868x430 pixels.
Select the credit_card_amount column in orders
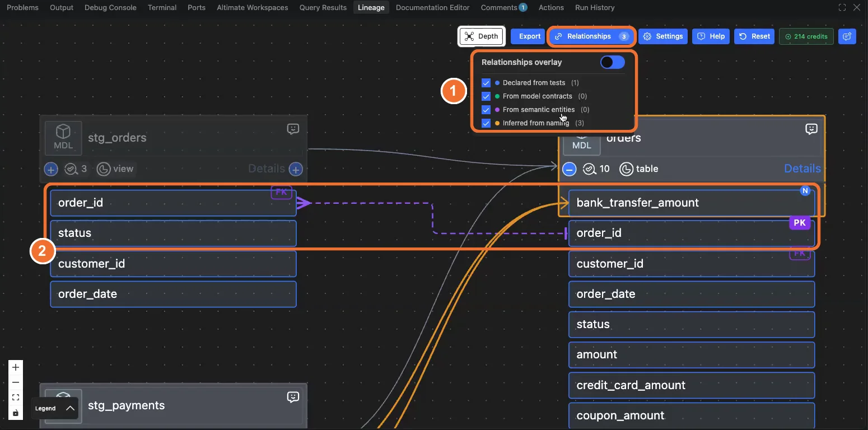[x=692, y=385]
